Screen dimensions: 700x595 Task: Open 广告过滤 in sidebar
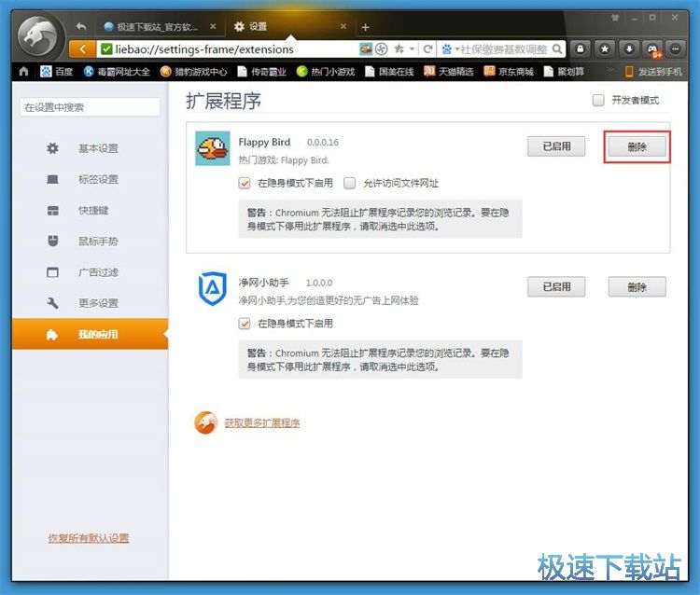click(91, 272)
